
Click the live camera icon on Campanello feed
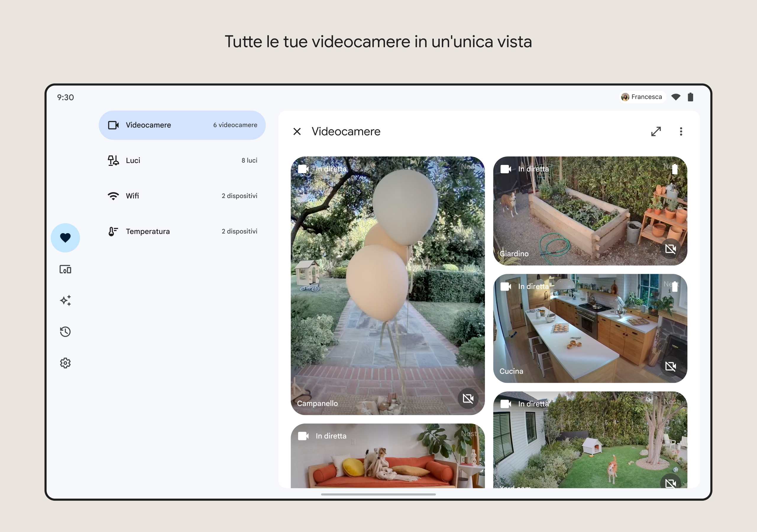pyautogui.click(x=303, y=169)
